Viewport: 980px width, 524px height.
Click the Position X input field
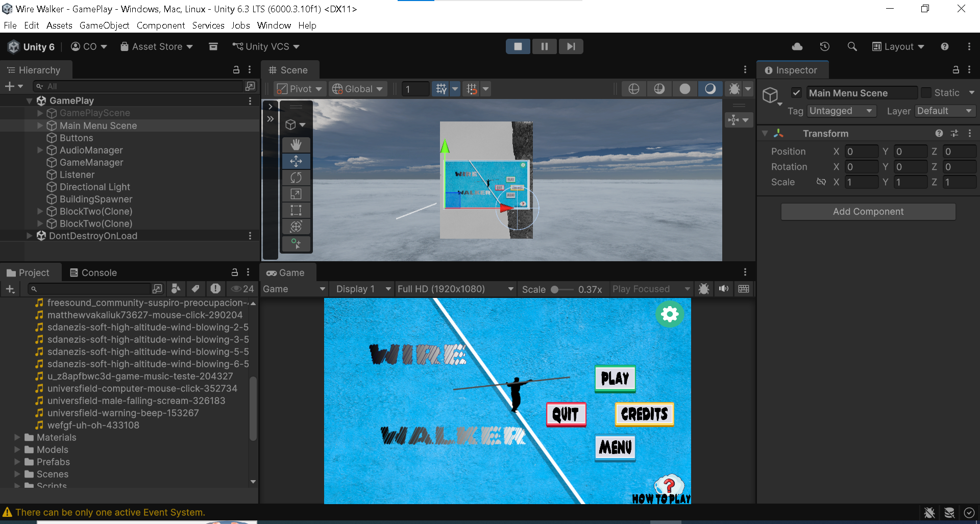[x=861, y=152]
